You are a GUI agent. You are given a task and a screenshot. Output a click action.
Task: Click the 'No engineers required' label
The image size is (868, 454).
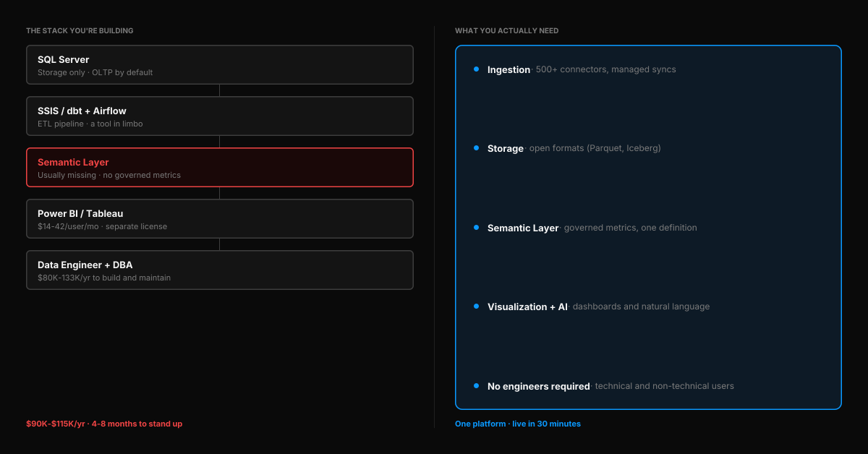539,386
